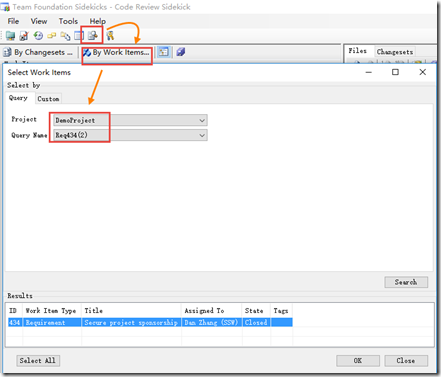
Task: Click By Work Items toolbar button
Action: click(x=116, y=52)
